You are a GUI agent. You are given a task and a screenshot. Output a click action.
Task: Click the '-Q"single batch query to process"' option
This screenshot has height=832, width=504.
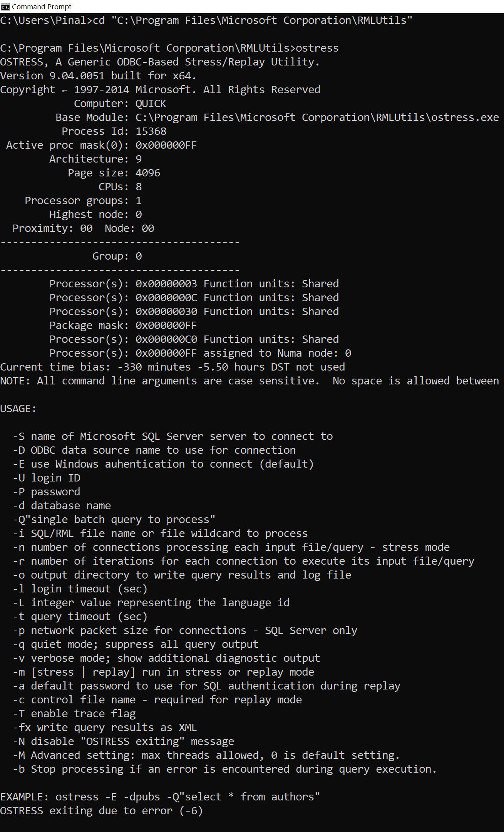pyautogui.click(x=114, y=520)
